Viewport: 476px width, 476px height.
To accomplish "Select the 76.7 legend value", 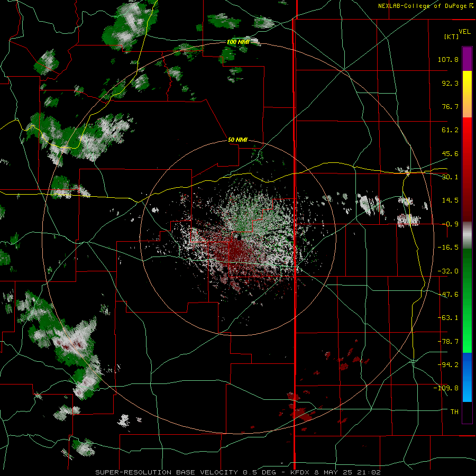I will 450,106.
